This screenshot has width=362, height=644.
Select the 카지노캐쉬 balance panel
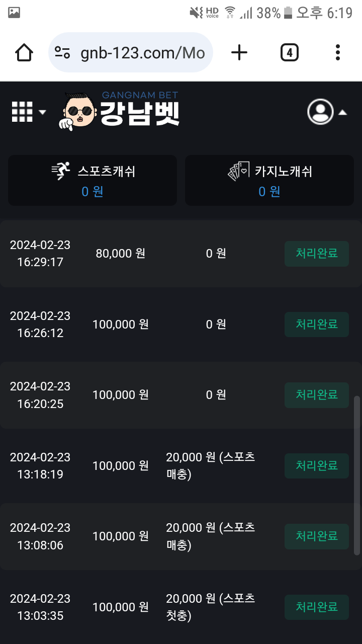pyautogui.click(x=269, y=180)
